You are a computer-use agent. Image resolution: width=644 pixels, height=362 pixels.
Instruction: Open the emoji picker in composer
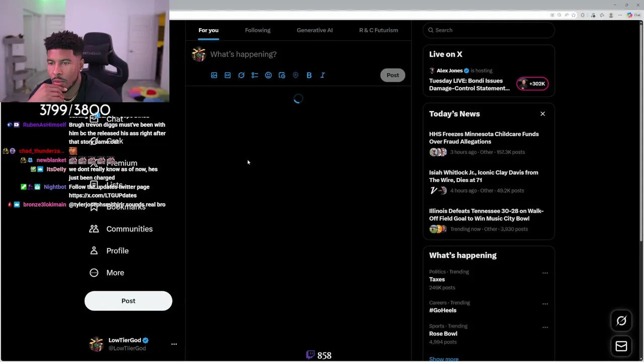(x=268, y=75)
